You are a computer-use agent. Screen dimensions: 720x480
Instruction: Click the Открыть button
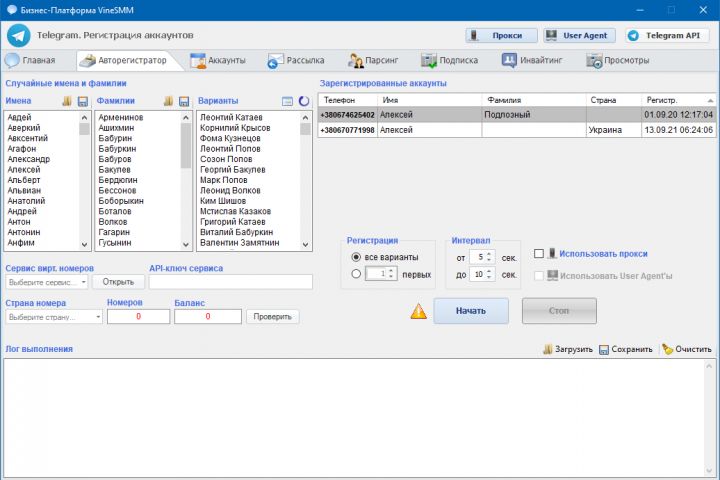click(118, 282)
